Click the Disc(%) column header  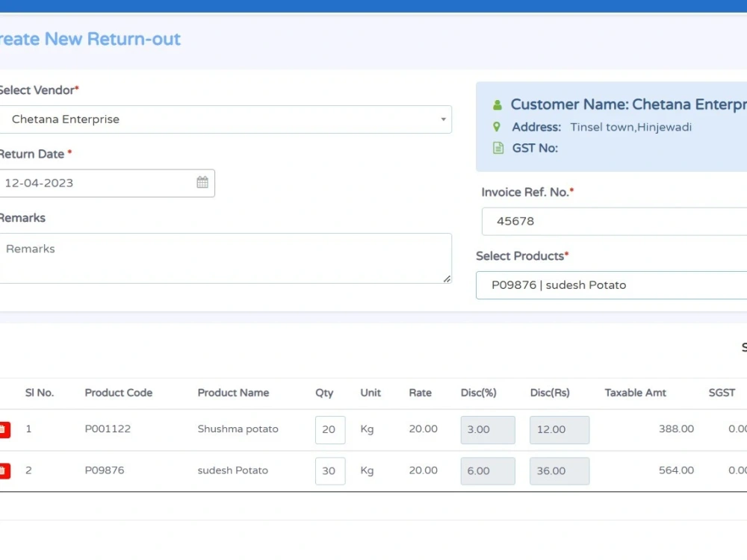click(x=478, y=393)
